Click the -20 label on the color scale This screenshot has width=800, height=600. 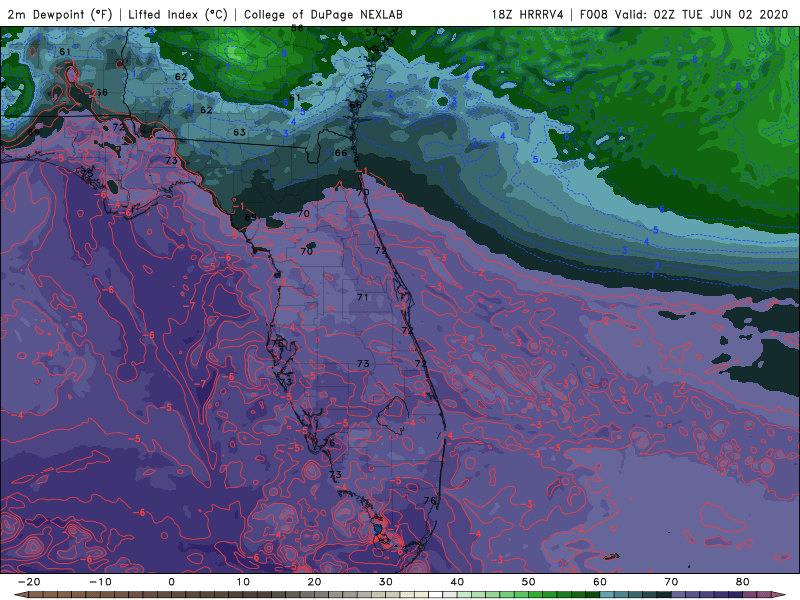pyautogui.click(x=29, y=582)
